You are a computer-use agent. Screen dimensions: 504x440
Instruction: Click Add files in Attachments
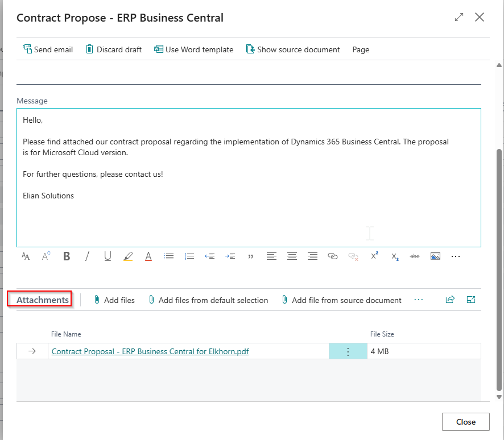[114, 300]
